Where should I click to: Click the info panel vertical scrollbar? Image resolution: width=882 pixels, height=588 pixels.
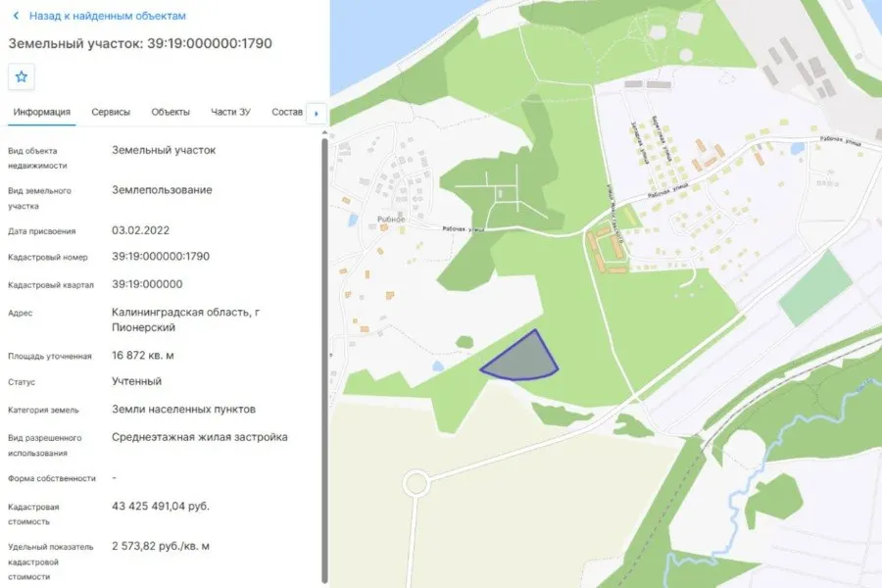(324, 360)
